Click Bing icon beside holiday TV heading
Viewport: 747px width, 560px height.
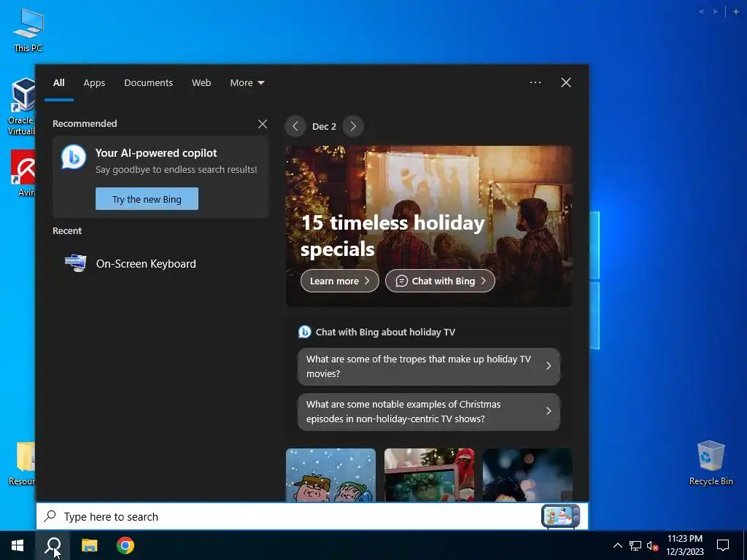tap(304, 332)
